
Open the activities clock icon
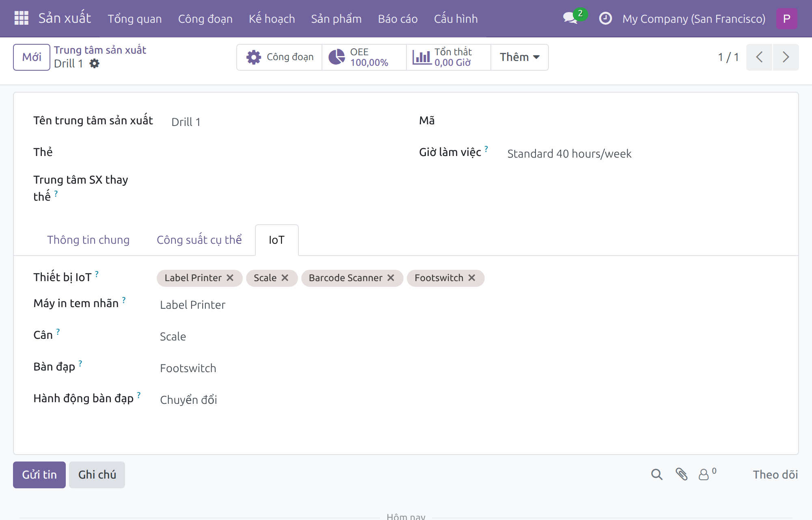pyautogui.click(x=605, y=18)
